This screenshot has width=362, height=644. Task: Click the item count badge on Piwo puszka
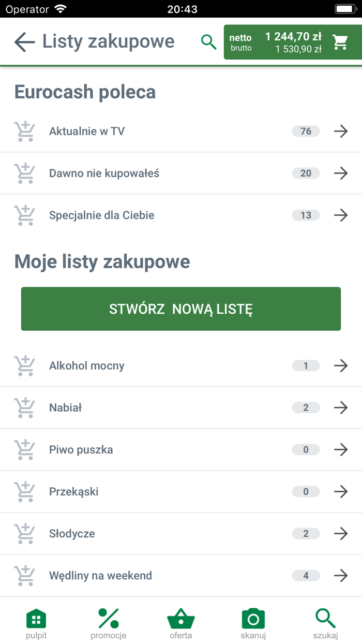(306, 449)
